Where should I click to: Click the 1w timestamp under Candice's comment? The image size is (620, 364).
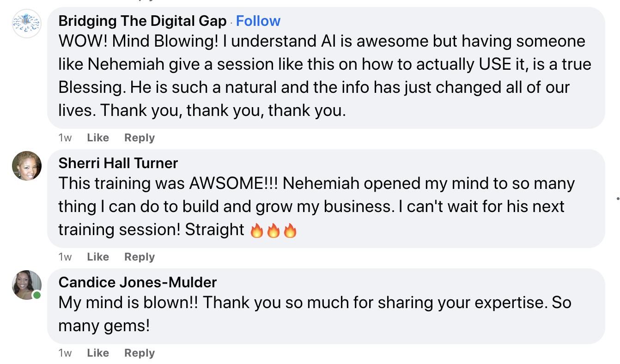click(x=65, y=353)
